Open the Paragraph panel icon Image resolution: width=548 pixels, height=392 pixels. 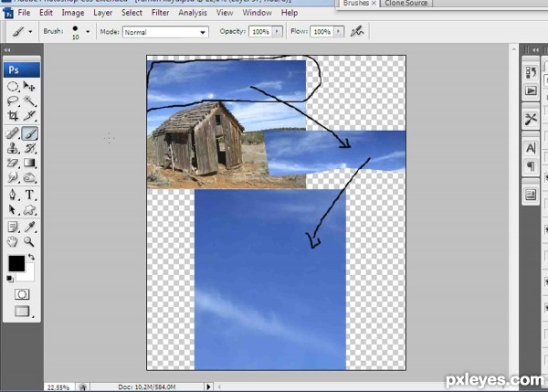pos(531,166)
